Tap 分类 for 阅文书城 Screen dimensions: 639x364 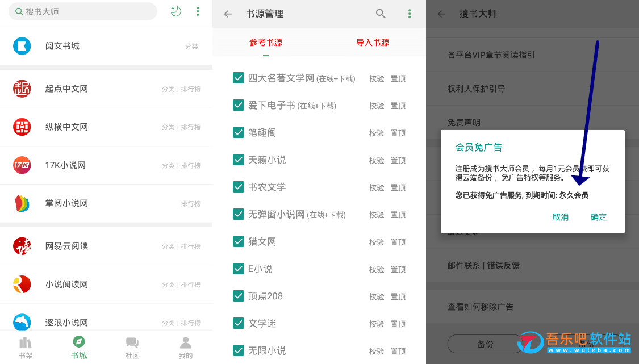(x=191, y=47)
